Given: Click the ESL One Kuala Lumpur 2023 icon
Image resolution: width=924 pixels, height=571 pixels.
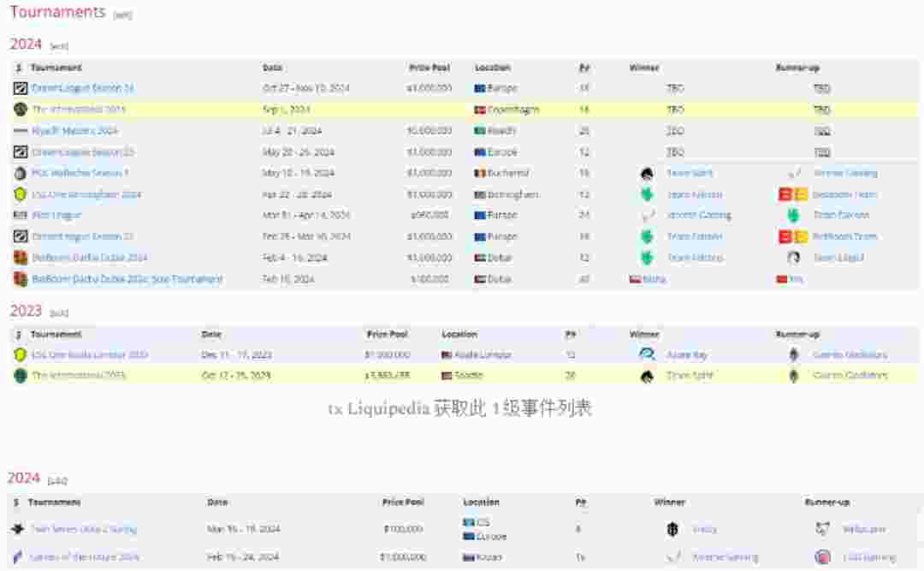Looking at the screenshot, I should coord(20,355).
